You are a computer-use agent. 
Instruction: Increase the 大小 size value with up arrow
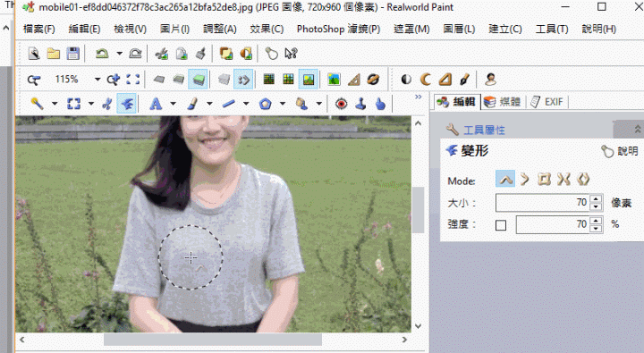(596, 198)
